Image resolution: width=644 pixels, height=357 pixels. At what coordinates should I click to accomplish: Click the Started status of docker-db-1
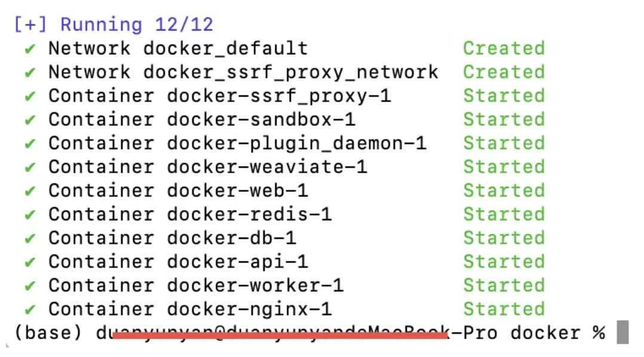click(504, 238)
